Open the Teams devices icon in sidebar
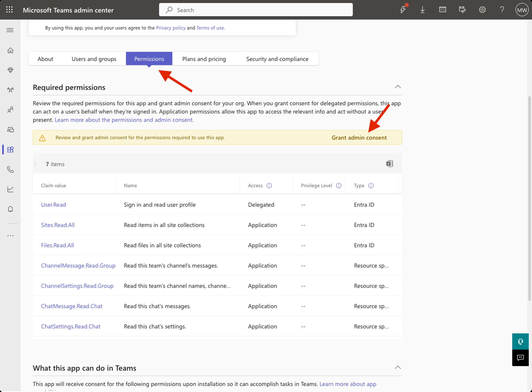 (11, 129)
